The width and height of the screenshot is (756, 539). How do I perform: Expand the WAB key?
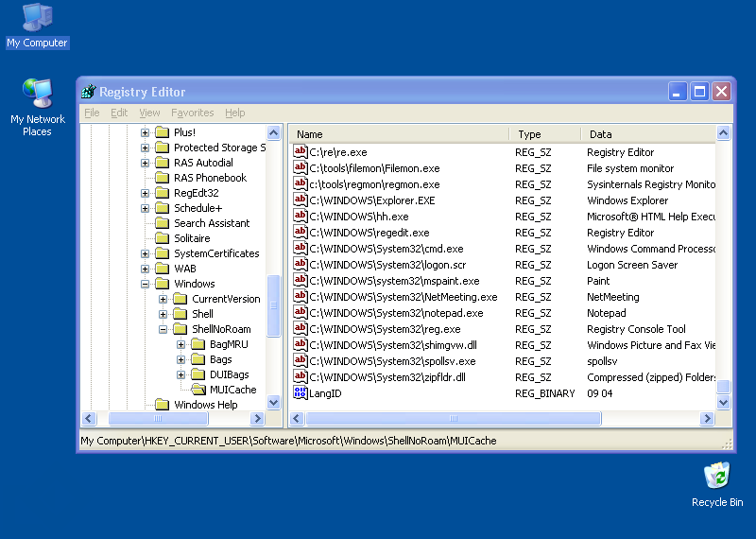[145, 269]
